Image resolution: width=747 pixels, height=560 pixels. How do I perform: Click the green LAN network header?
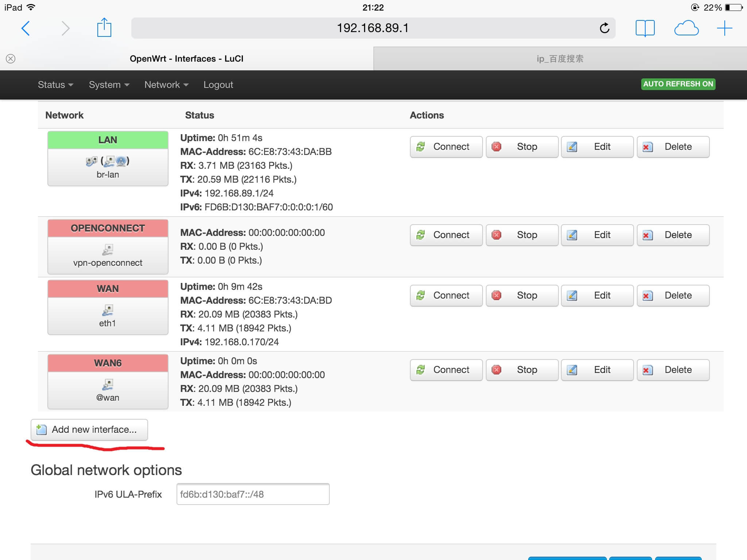pyautogui.click(x=108, y=140)
